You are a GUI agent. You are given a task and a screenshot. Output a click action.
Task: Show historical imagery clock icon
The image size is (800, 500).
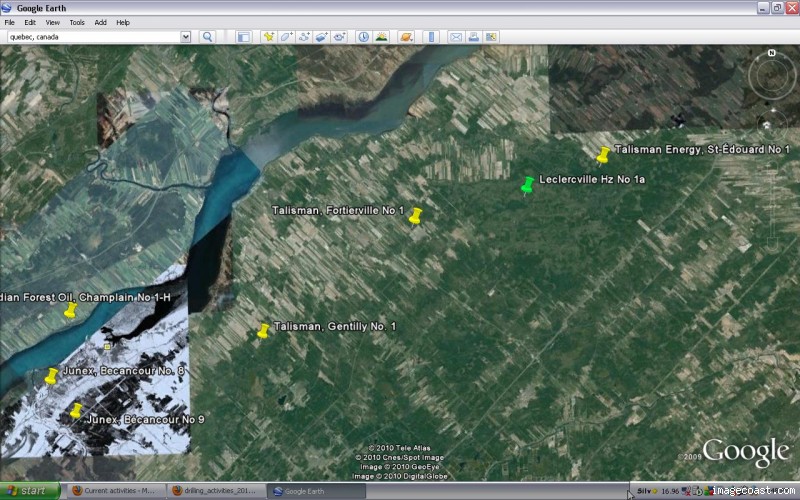tap(363, 37)
